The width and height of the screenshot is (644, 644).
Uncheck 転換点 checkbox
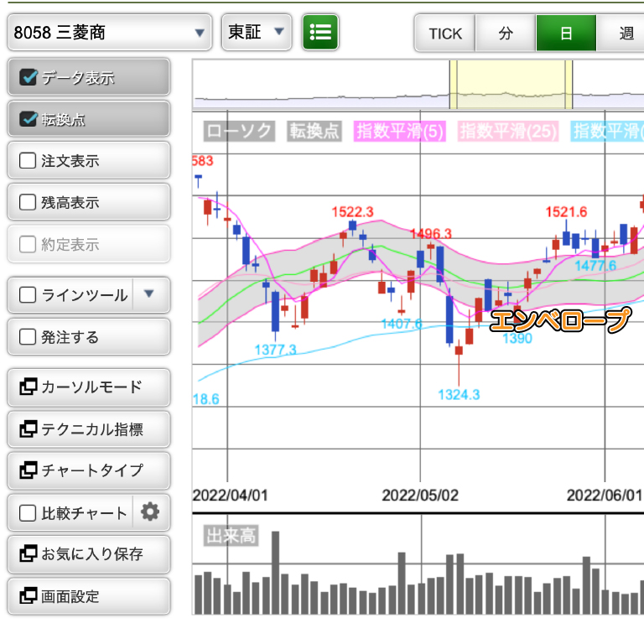28,119
